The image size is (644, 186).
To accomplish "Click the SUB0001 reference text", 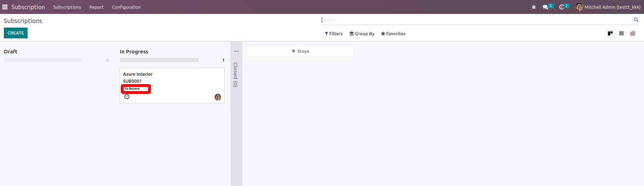I will [132, 81].
